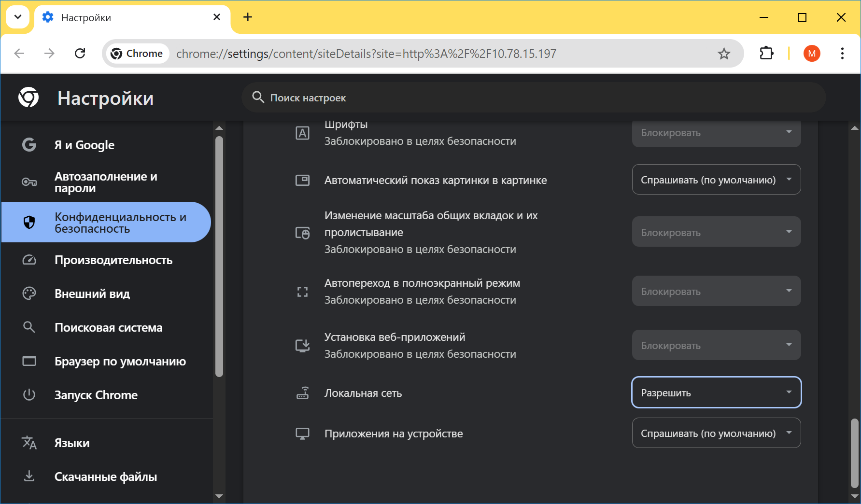
Task: Reload the page with refresh icon
Action: click(80, 54)
